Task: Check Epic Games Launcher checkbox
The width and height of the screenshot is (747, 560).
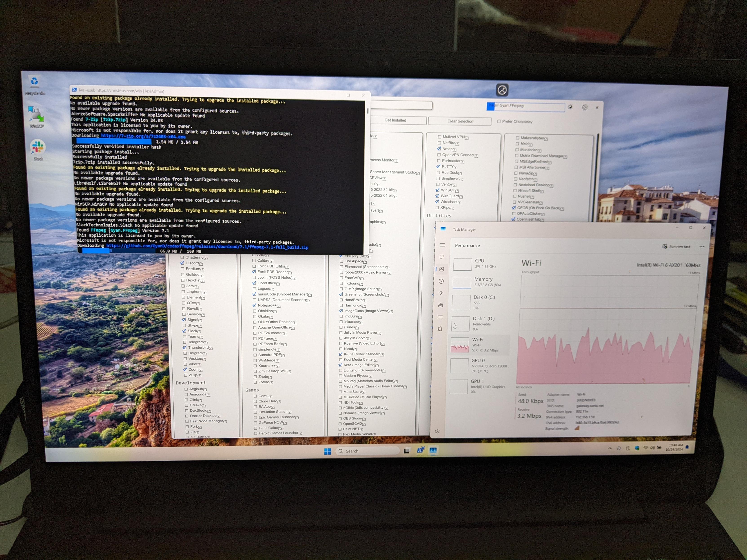Action: click(x=255, y=417)
